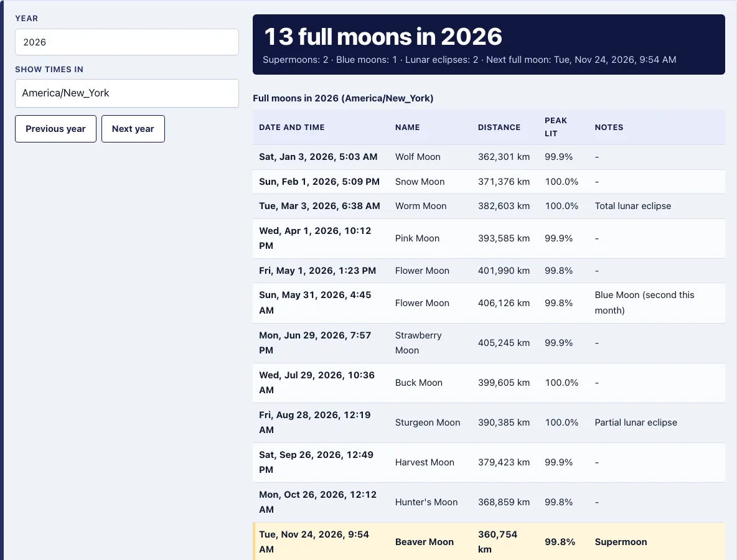Click distance 379,423 km

tap(504, 462)
